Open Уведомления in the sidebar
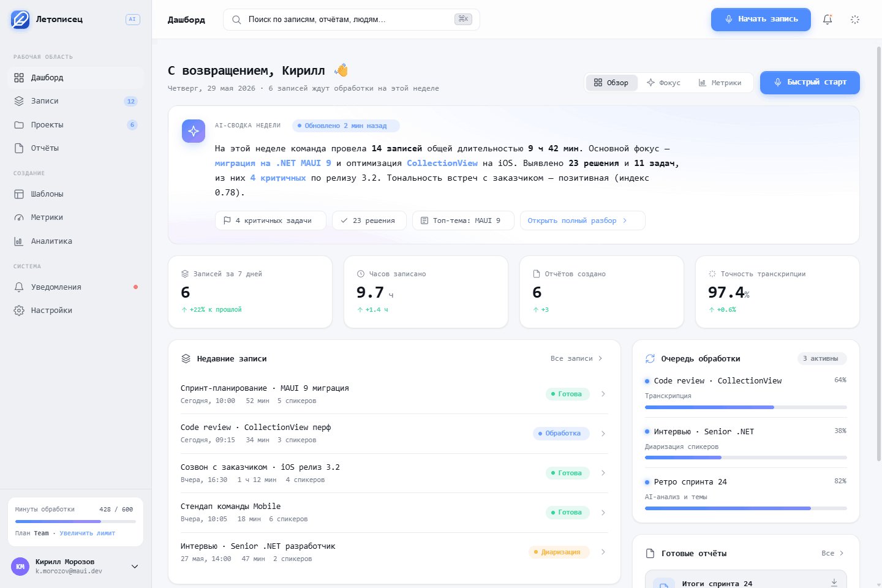Image resolution: width=882 pixels, height=588 pixels. 76,287
